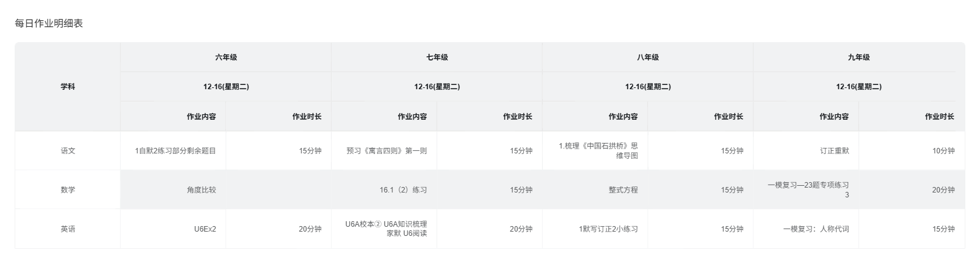Select the 六年级 header cell
Image resolution: width=980 pixels, height=264 pixels.
226,57
